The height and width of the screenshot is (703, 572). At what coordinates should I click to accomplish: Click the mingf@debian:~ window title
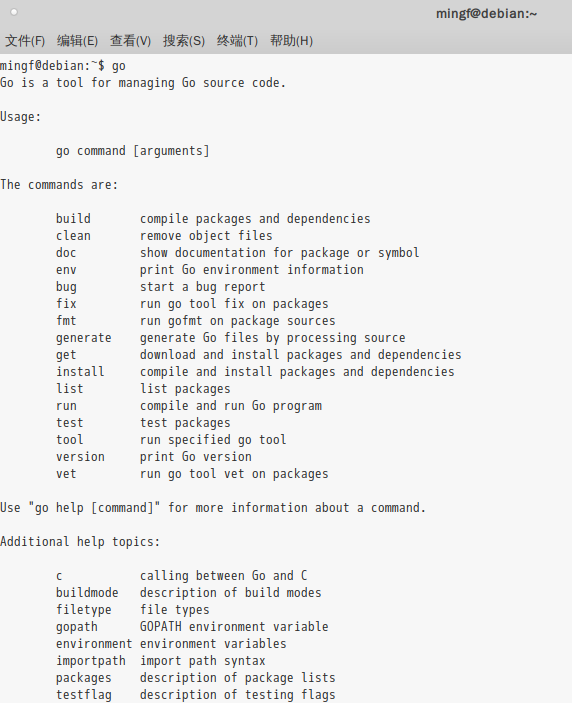486,14
